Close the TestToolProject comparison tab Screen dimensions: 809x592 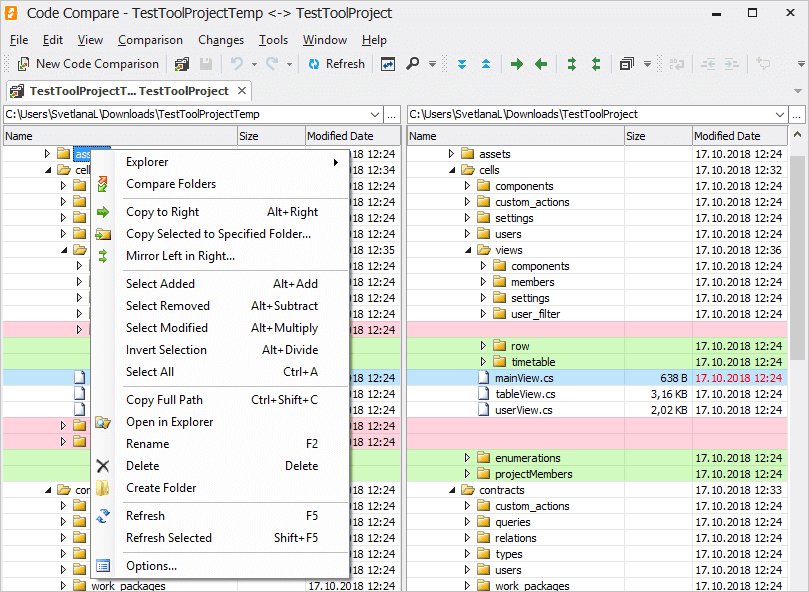[244, 91]
